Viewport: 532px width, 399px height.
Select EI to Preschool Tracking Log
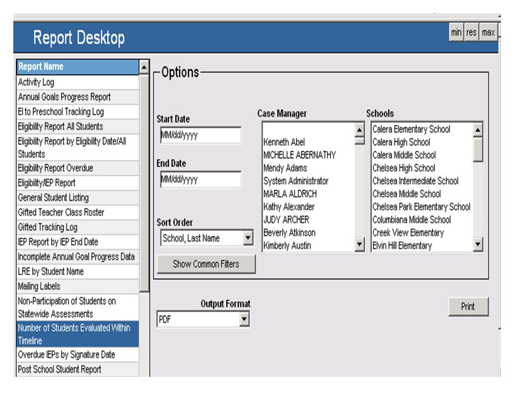pyautogui.click(x=78, y=111)
